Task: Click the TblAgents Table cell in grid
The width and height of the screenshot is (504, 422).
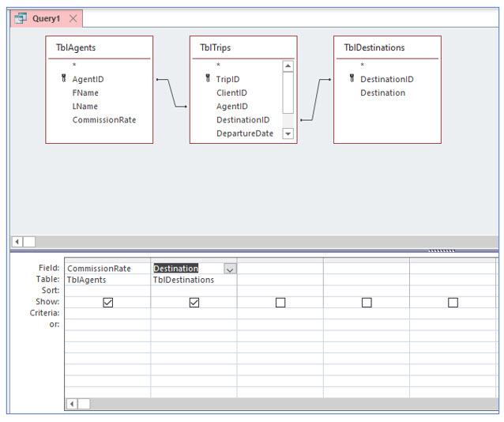Action: pyautogui.click(x=107, y=280)
